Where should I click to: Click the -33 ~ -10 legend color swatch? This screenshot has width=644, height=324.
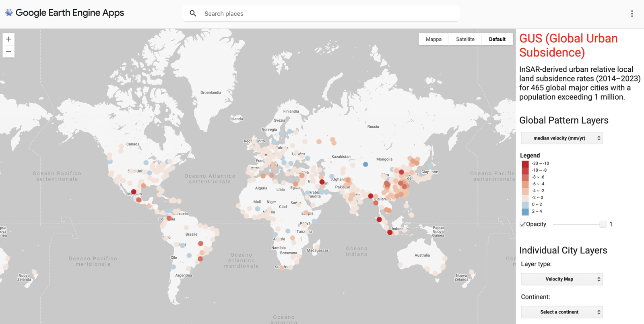pos(525,164)
